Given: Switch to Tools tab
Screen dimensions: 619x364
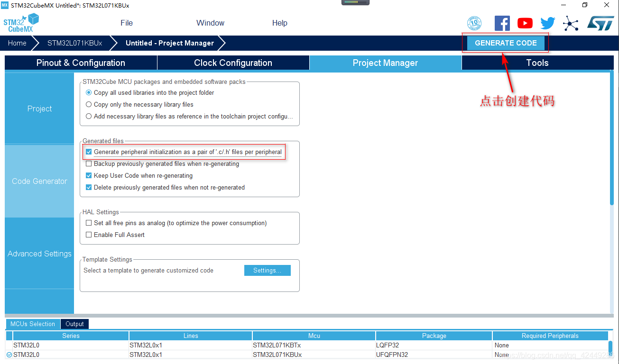Looking at the screenshot, I should pyautogui.click(x=537, y=63).
